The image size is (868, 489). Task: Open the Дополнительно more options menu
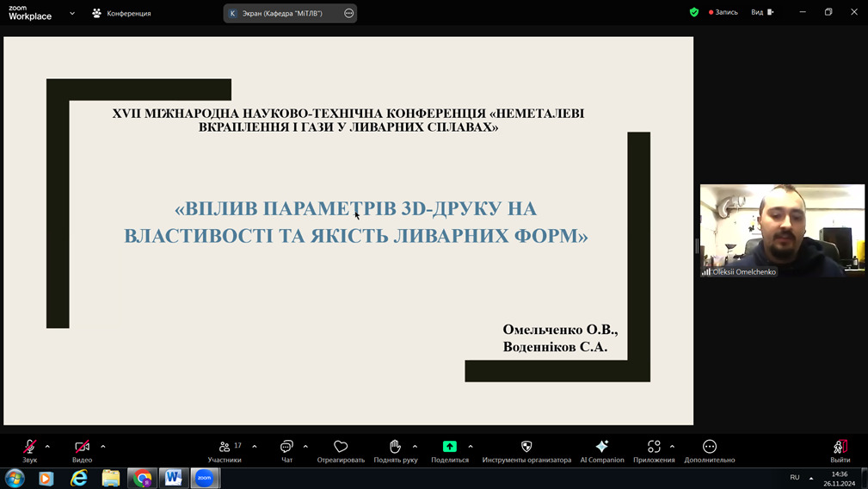click(710, 447)
